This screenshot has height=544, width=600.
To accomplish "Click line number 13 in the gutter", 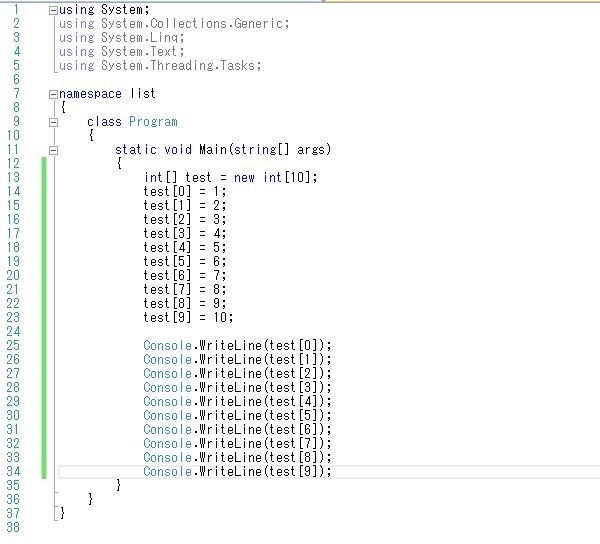I will tap(13, 178).
